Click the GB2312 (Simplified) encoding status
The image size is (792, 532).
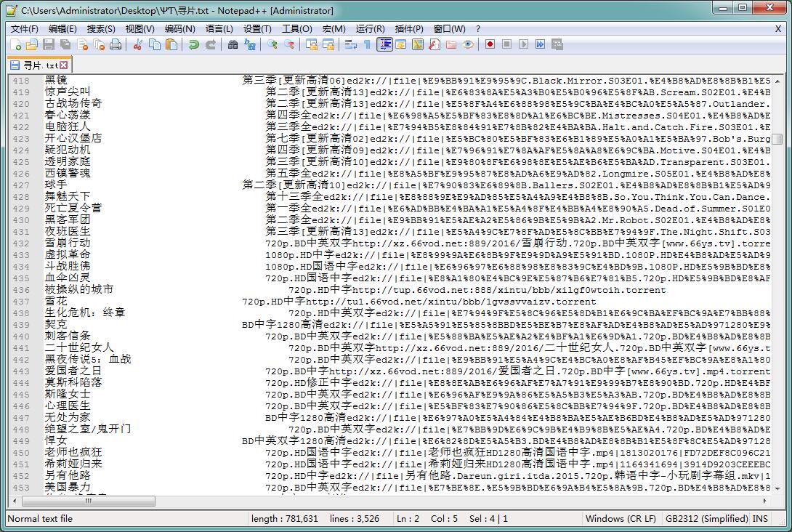point(706,519)
